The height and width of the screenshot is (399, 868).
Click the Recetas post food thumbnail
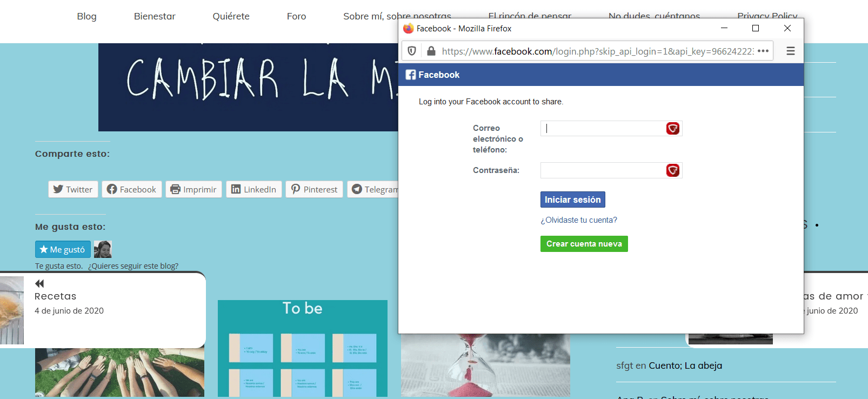(x=12, y=310)
